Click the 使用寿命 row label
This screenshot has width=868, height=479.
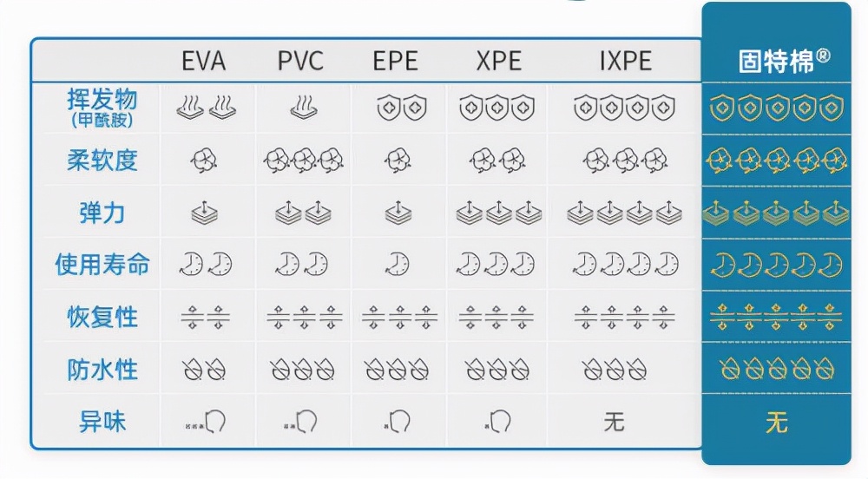pos(102,264)
